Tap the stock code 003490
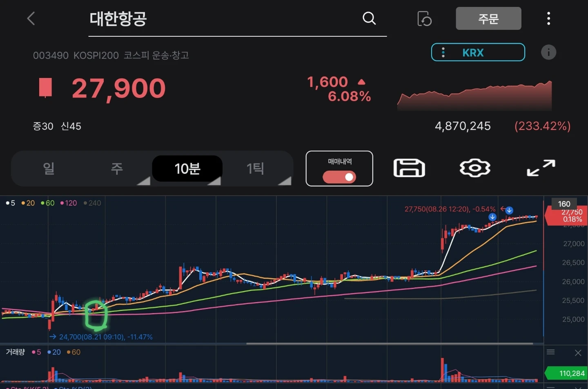The image size is (588, 389). pyautogui.click(x=51, y=56)
